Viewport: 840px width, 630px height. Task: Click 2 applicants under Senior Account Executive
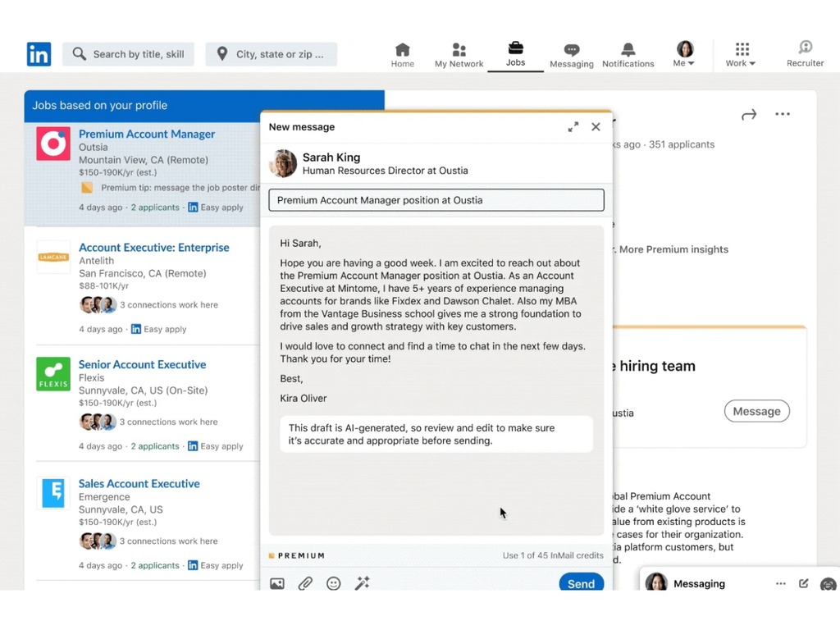(x=155, y=446)
